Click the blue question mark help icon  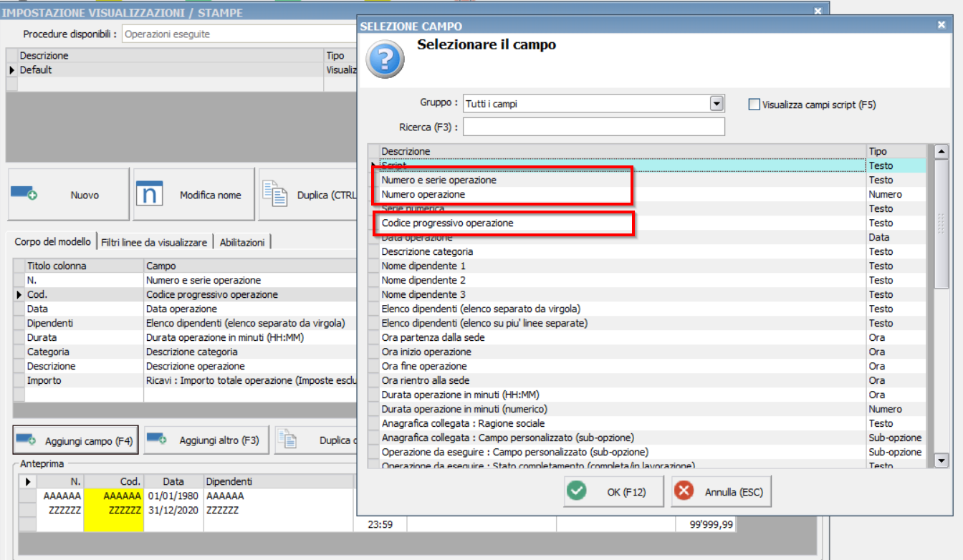tap(385, 58)
